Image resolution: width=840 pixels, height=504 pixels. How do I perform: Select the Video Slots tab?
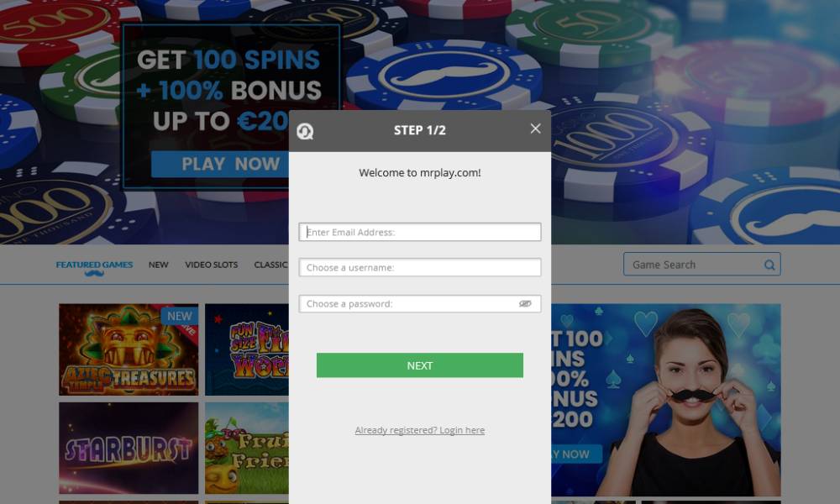[211, 265]
